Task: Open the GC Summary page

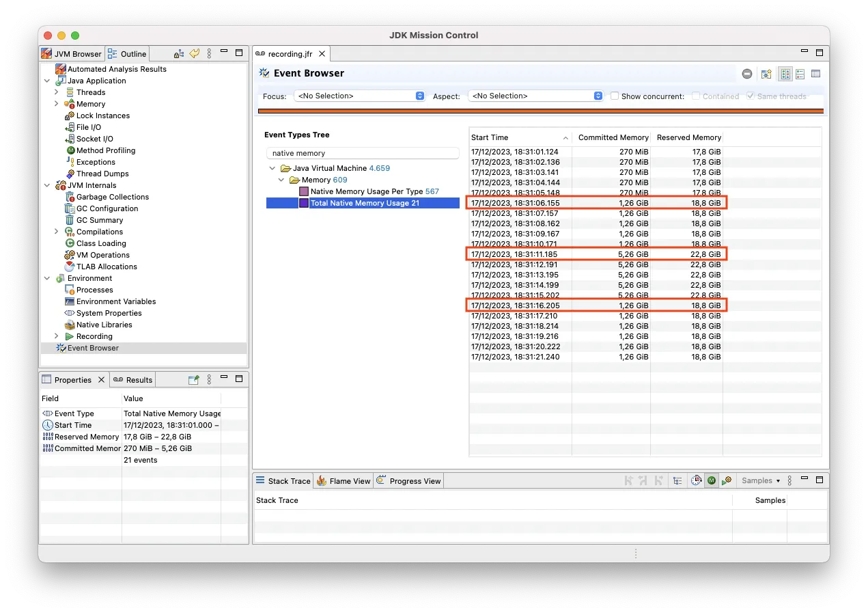Action: (x=99, y=220)
